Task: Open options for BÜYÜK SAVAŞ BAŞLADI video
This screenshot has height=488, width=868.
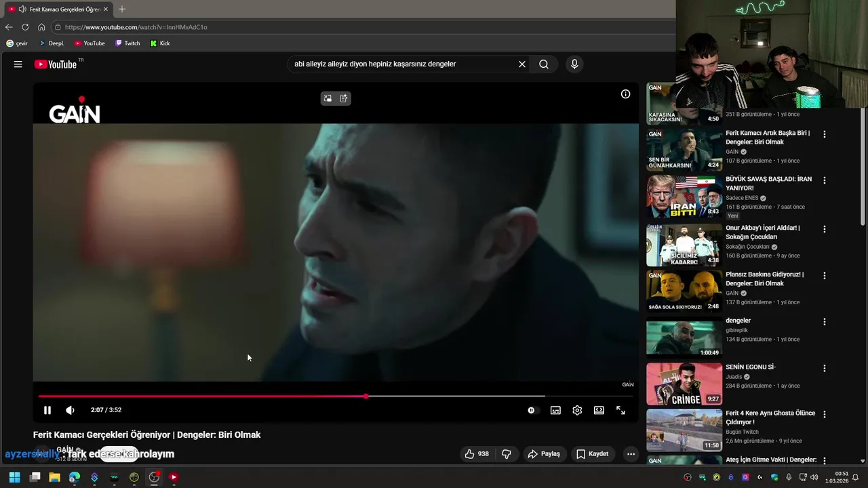Action: coord(825,180)
